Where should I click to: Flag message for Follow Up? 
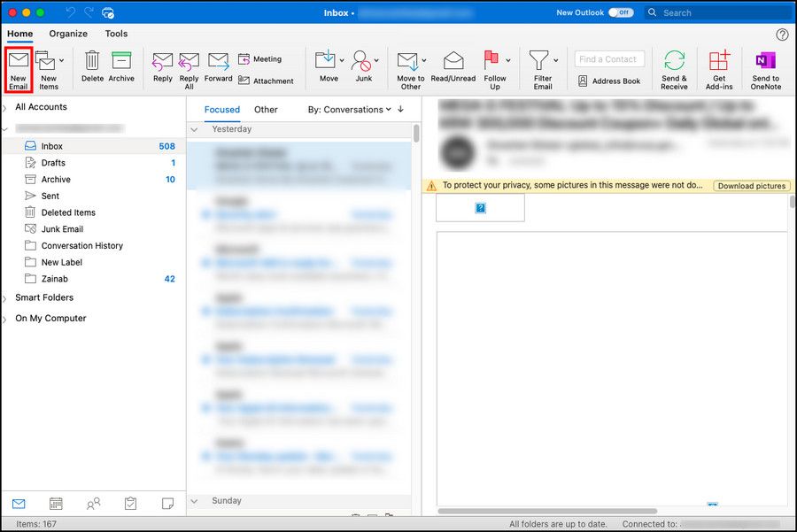point(492,70)
